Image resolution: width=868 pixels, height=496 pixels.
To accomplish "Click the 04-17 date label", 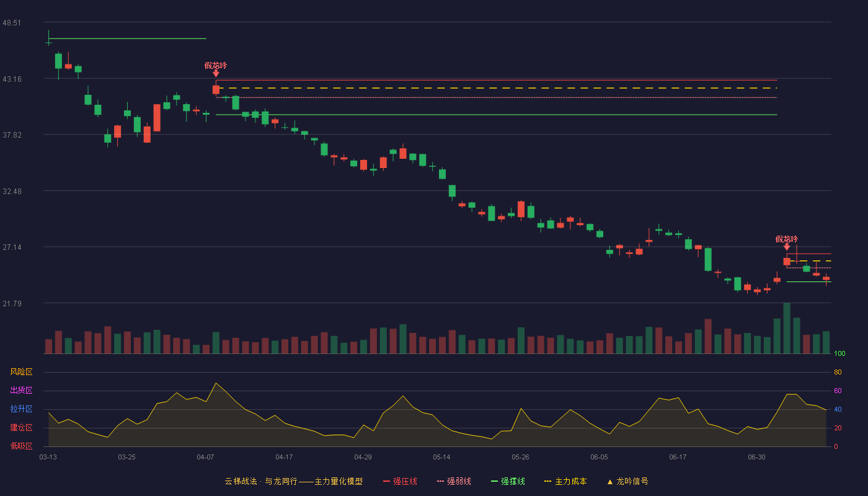I will (284, 457).
